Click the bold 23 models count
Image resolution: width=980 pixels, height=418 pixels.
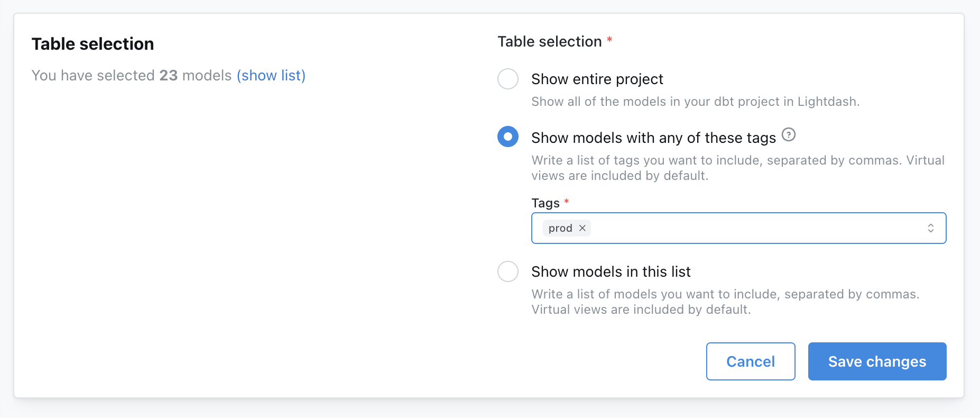click(169, 76)
